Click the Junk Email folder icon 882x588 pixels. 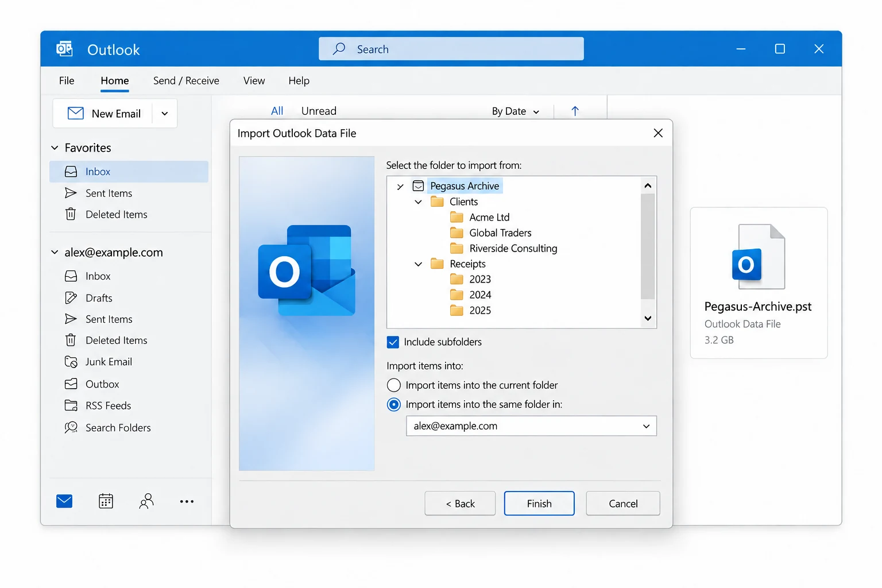(71, 362)
